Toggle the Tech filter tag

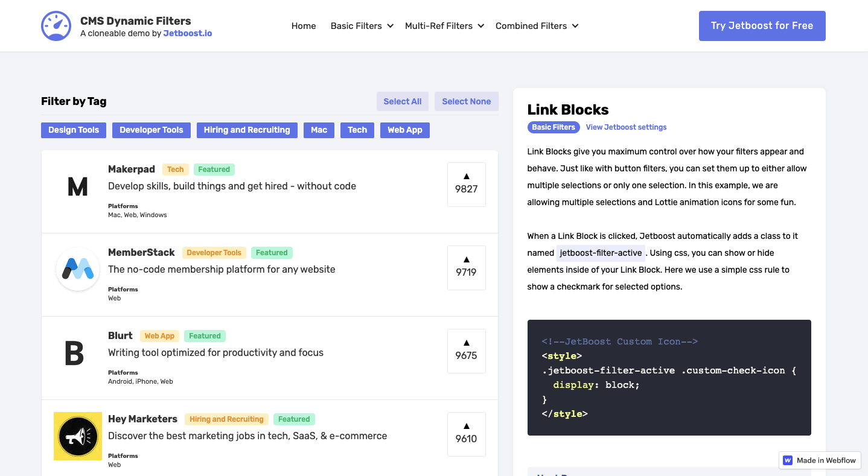coord(357,130)
